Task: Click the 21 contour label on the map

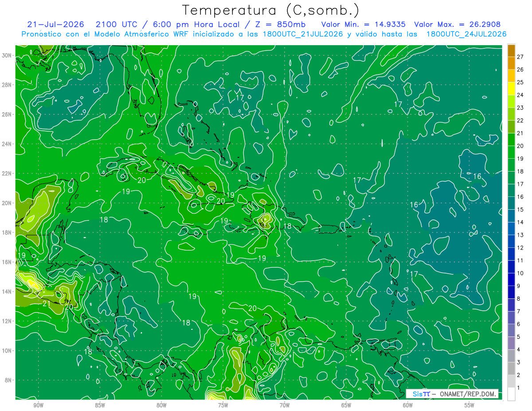Action: (x=47, y=304)
